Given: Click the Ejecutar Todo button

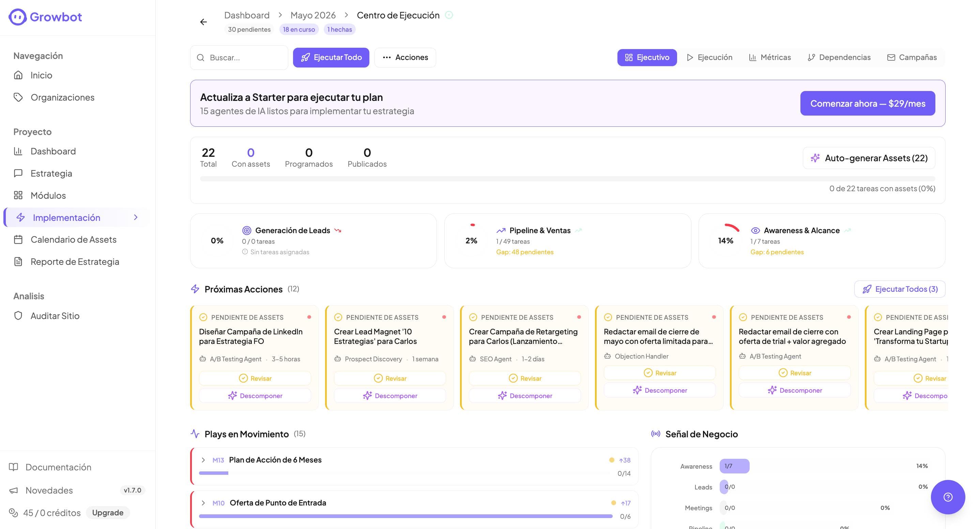Looking at the screenshot, I should pos(331,58).
